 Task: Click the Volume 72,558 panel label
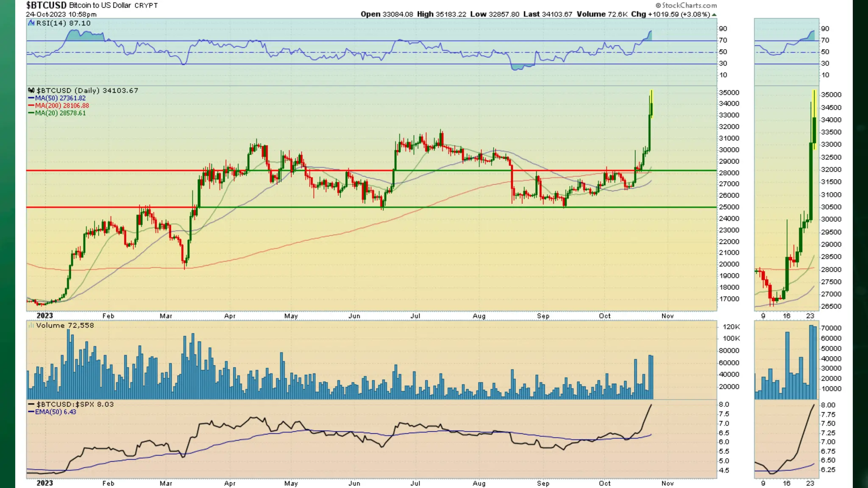[65, 325]
